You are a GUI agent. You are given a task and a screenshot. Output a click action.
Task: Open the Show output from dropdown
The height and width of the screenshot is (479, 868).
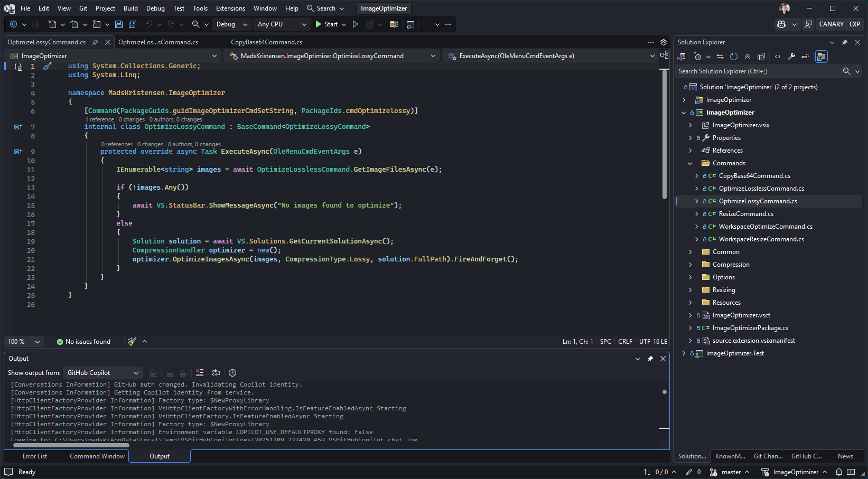click(x=102, y=373)
